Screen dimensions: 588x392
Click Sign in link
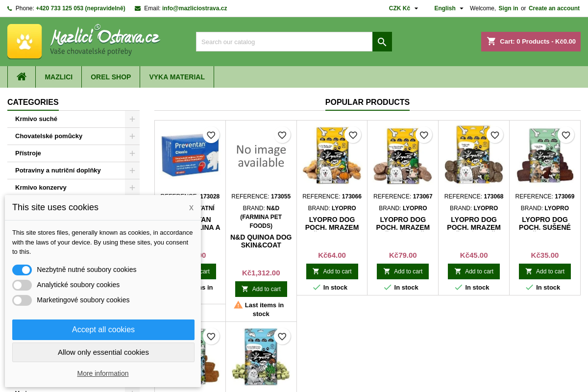point(508,8)
